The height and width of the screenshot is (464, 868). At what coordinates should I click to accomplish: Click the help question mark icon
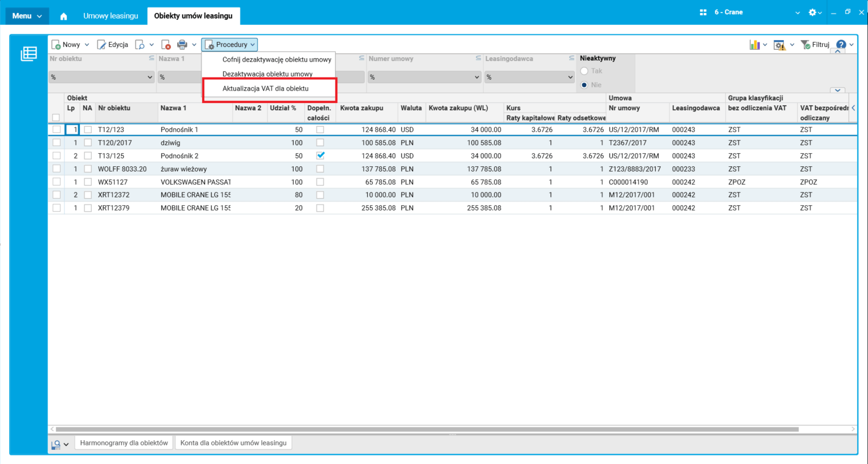(x=841, y=45)
